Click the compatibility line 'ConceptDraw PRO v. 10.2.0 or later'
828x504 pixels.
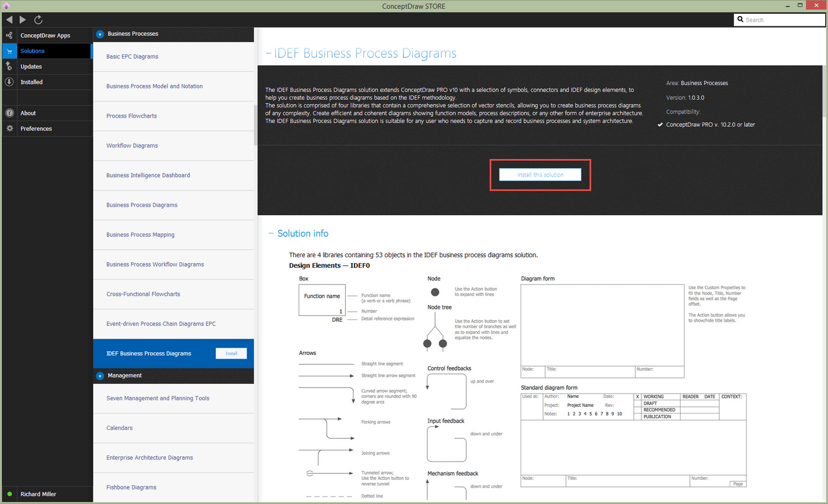[710, 125]
